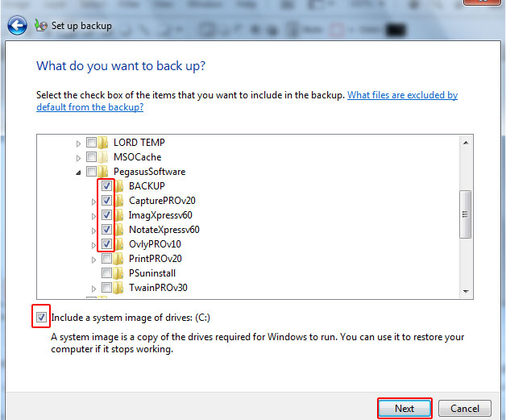The image size is (506, 420).
Task: Click the CapturePROv20 folder icon
Action: (x=120, y=201)
